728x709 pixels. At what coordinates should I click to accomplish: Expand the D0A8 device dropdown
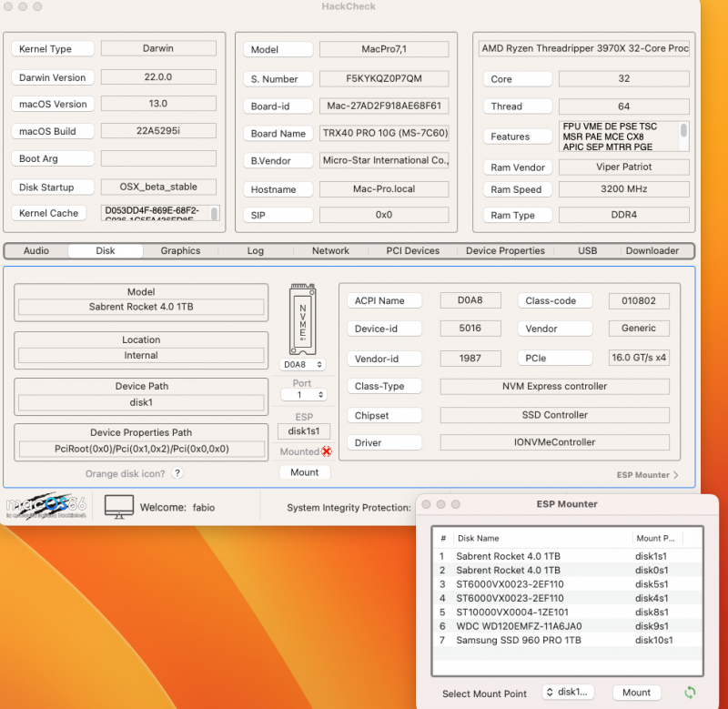(x=304, y=365)
